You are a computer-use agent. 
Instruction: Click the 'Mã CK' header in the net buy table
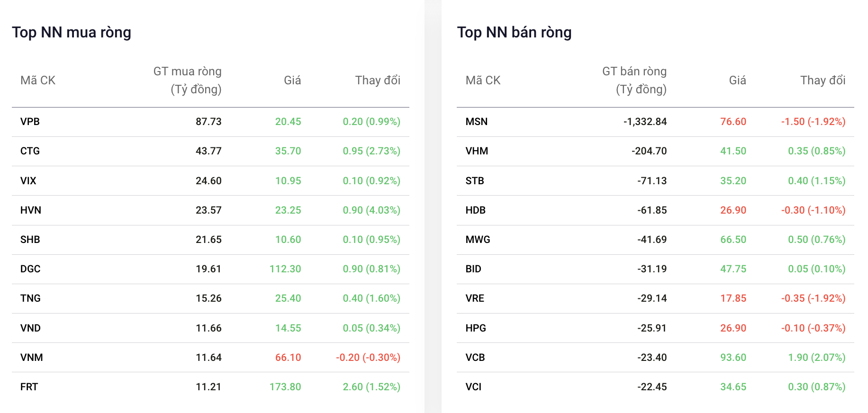coord(38,81)
